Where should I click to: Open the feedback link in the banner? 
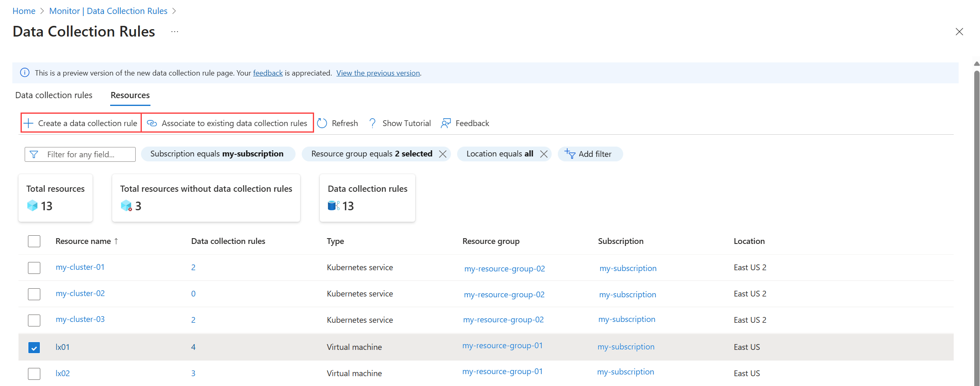[x=268, y=73]
